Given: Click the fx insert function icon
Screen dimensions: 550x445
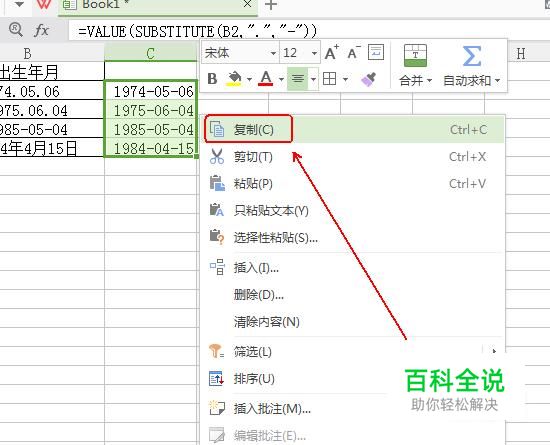Looking at the screenshot, I should (x=41, y=30).
